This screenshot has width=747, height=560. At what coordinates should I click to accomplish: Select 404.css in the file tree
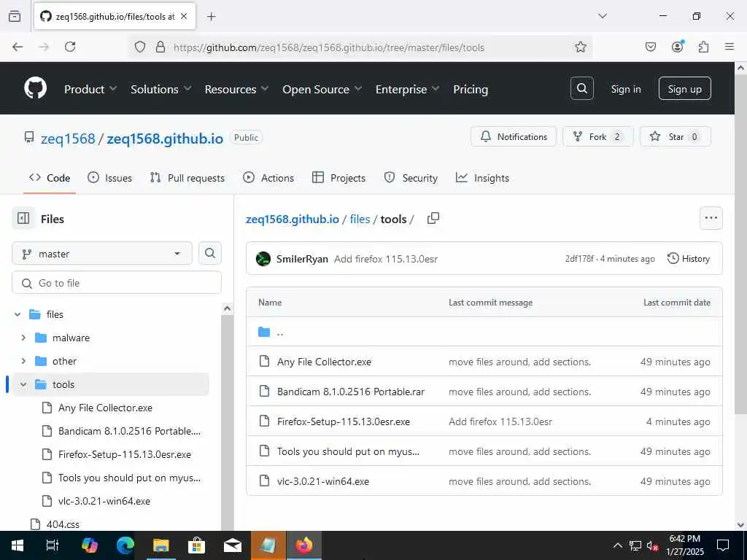click(63, 524)
